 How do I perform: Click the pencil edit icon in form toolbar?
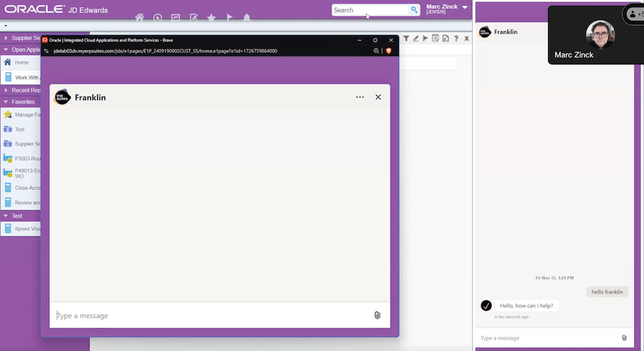click(416, 38)
